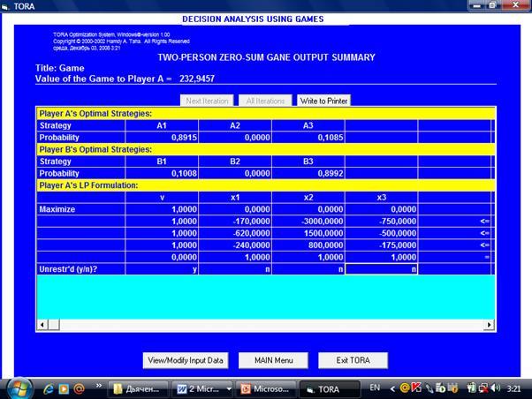Image resolution: width=532 pixels, height=399 pixels.
Task: Click the TORA window title icon
Action: (6, 5)
